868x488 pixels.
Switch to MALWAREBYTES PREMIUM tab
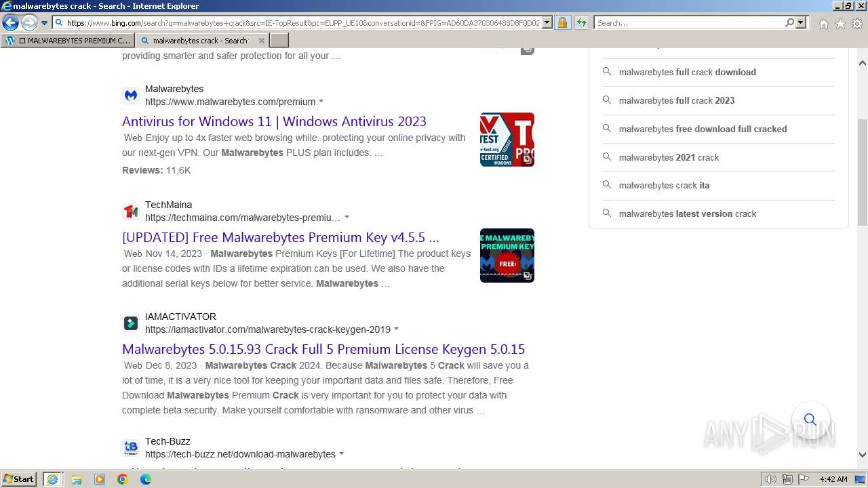click(68, 41)
